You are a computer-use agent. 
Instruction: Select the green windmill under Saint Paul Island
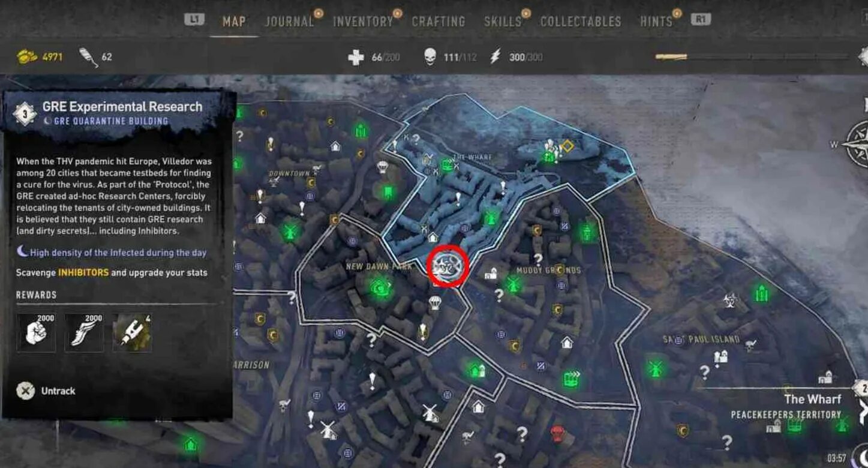click(655, 368)
